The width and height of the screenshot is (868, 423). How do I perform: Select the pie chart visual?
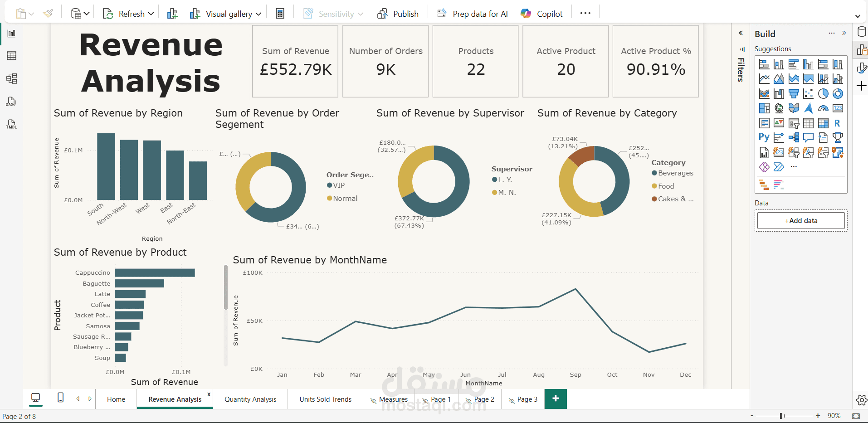(x=823, y=93)
